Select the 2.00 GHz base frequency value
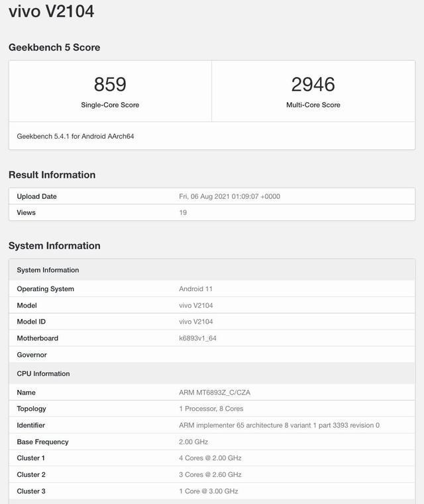Viewport: 424px width, 504px height. (x=193, y=442)
